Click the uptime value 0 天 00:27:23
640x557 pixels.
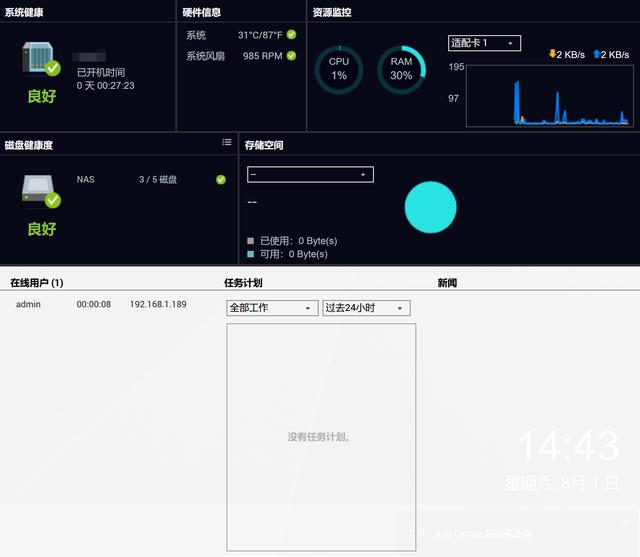coord(106,86)
